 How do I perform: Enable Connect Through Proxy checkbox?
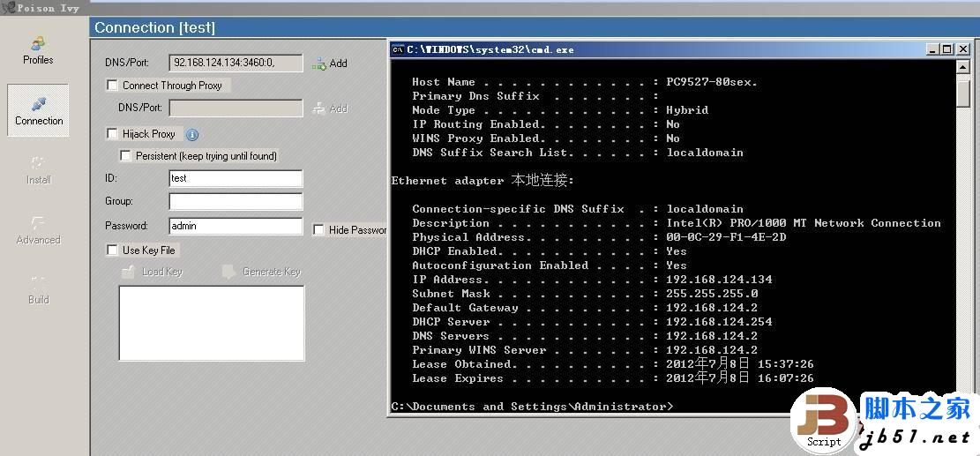[112, 86]
